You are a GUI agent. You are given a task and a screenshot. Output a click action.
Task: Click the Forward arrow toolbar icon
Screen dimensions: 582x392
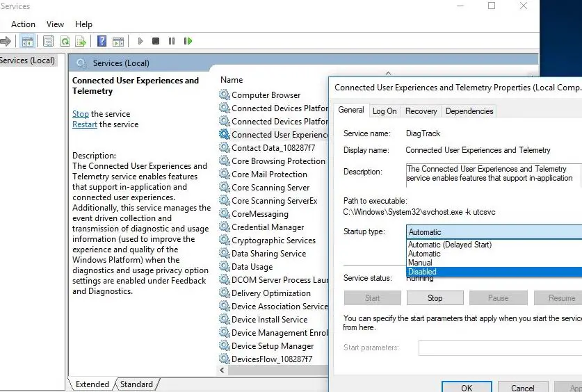pos(5,41)
